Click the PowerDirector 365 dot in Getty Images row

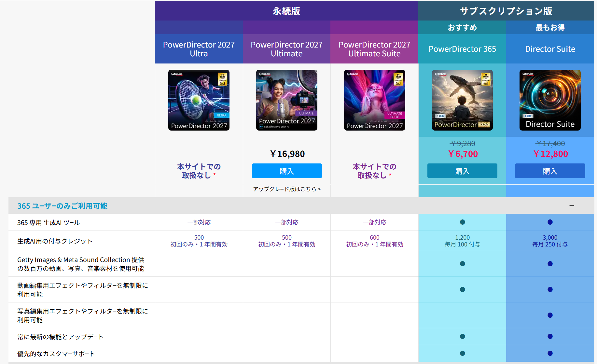(463, 264)
